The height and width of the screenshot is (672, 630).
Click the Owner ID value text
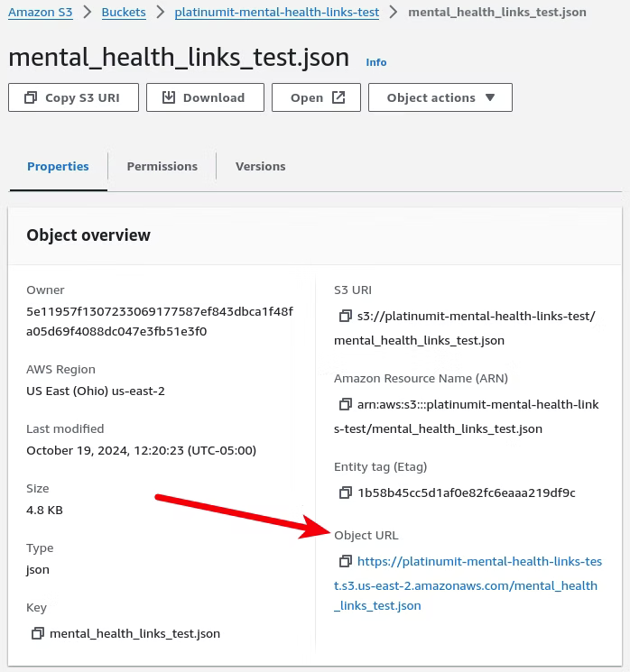point(160,321)
